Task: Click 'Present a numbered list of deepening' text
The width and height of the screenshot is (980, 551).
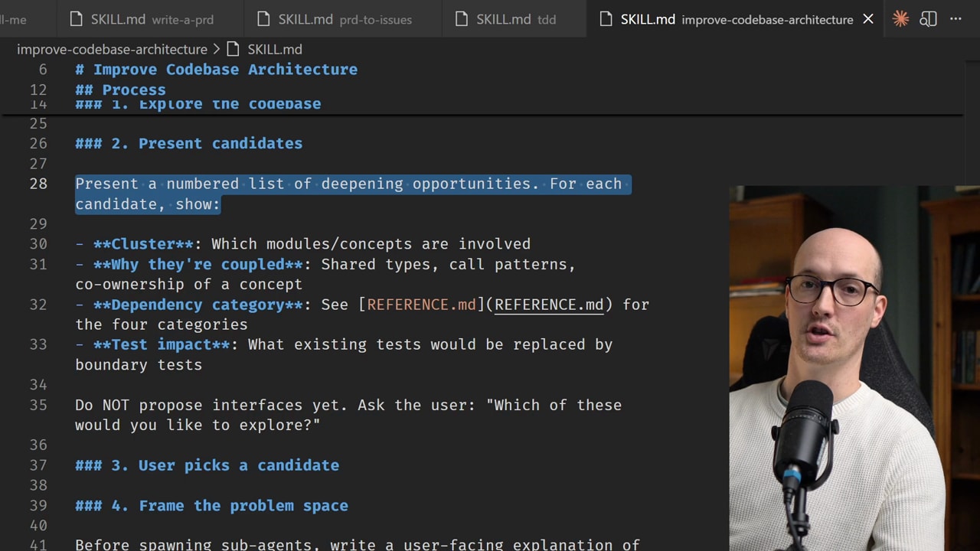Action: [239, 184]
